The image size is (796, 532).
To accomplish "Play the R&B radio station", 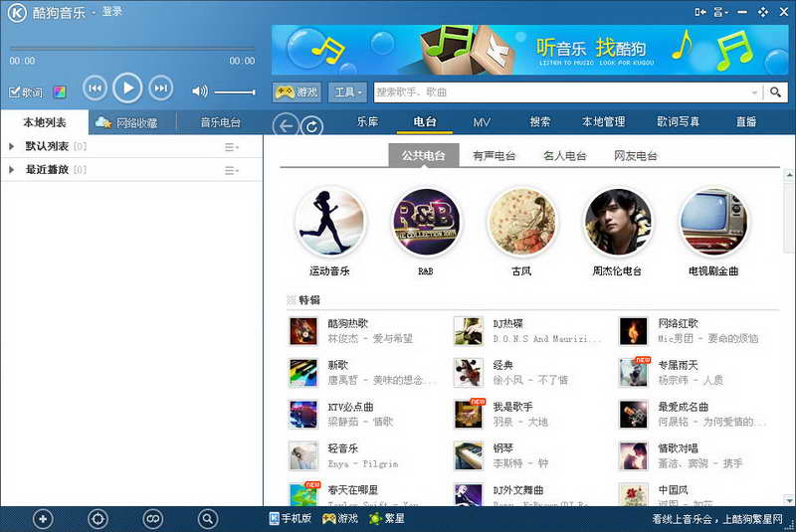I will pyautogui.click(x=426, y=222).
